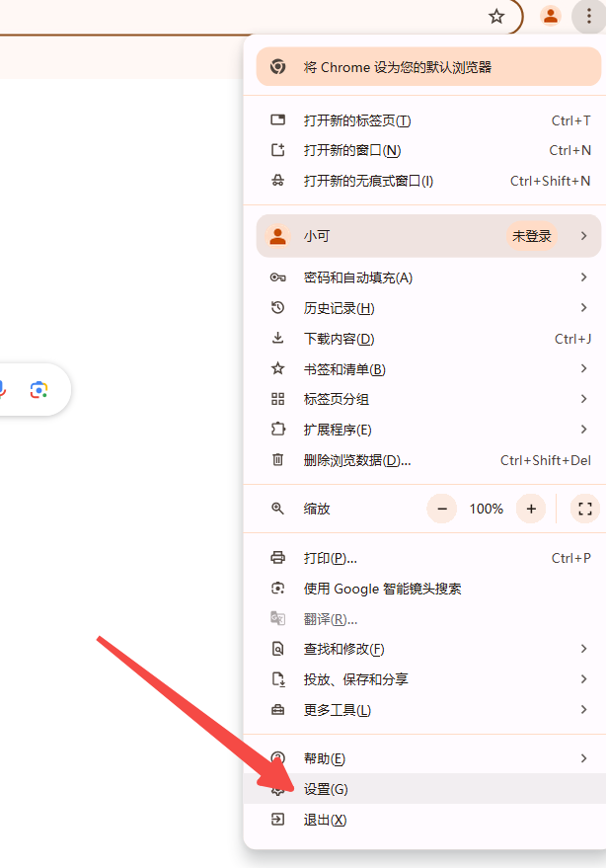Screen dimensions: 606x868
Task: Click the 小可 profile avatar icon in menu
Action: click(x=277, y=236)
